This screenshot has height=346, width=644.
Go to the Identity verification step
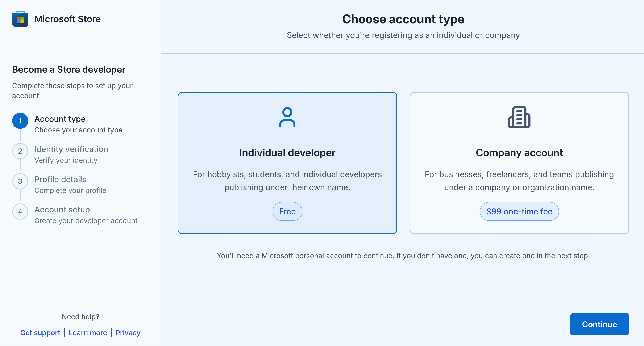(71, 149)
